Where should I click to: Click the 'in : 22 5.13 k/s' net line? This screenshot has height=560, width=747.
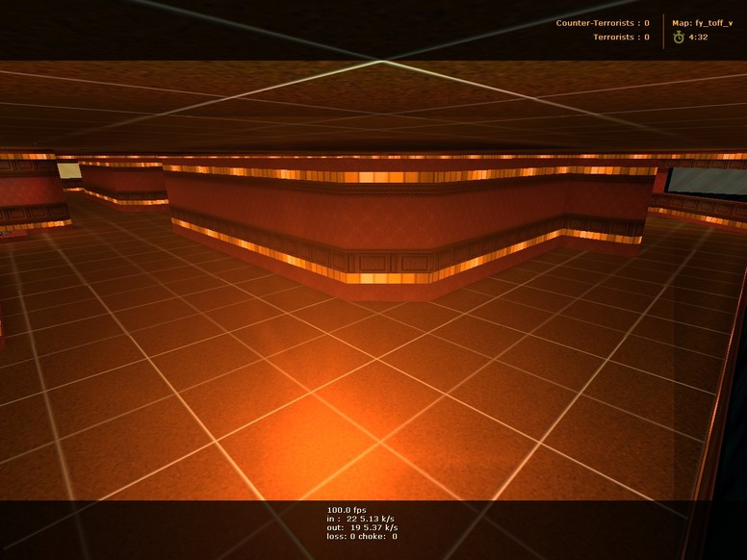(360, 519)
